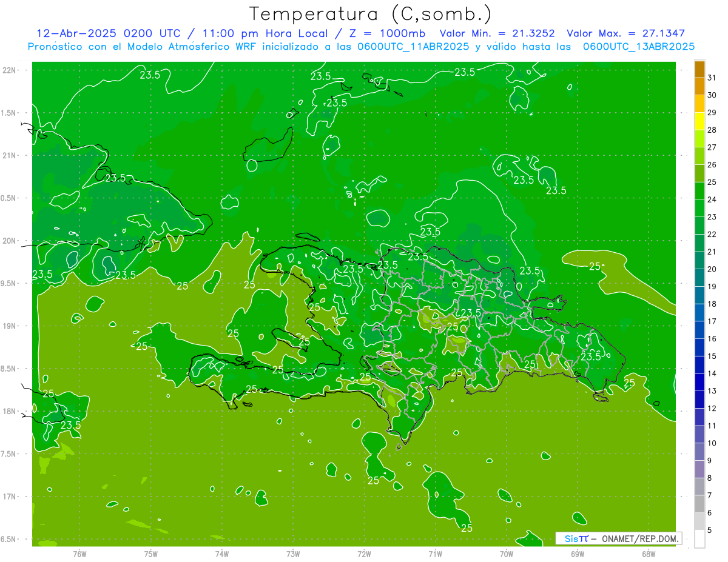Select the purple swatch between legend 9 and 10

pos(699,452)
